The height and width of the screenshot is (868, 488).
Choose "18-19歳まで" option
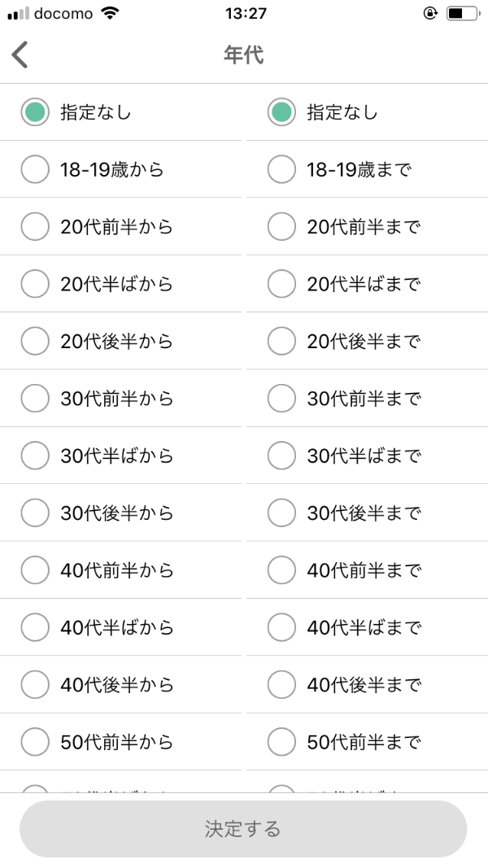[x=281, y=170]
